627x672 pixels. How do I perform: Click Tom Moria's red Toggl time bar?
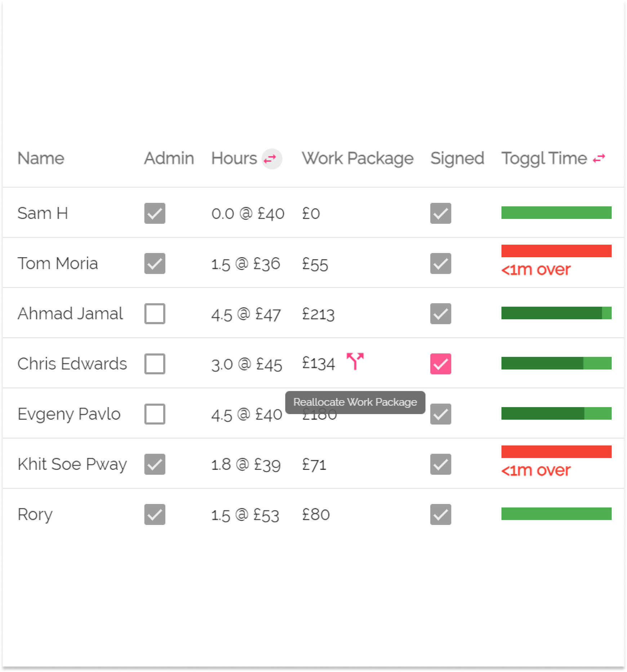click(x=556, y=251)
